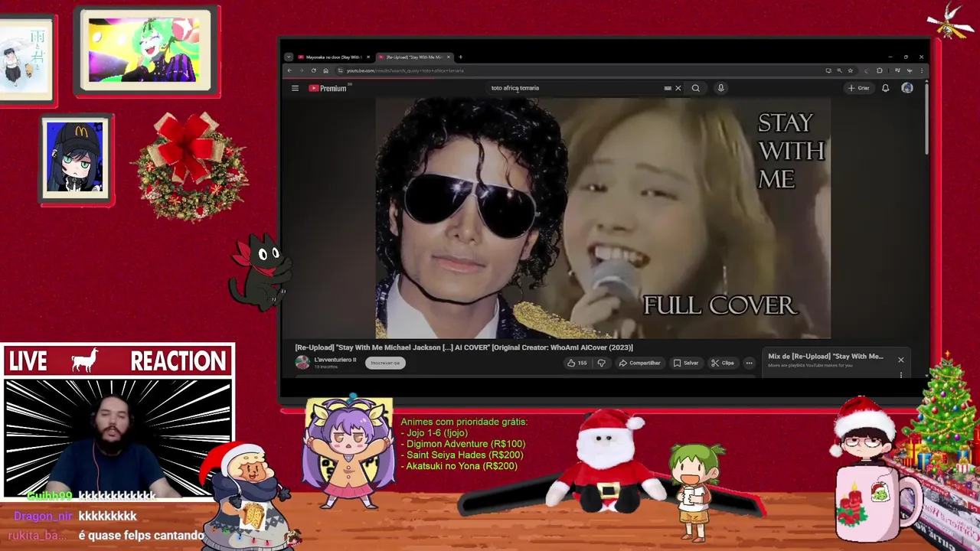Close the Mayonaka no door tab
The image size is (980, 551).
(x=368, y=57)
